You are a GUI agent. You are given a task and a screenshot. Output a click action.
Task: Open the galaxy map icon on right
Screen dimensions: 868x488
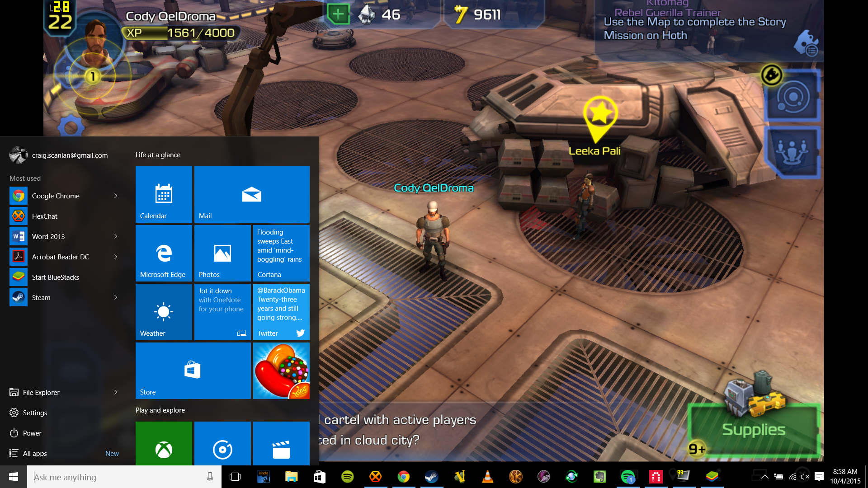793,97
